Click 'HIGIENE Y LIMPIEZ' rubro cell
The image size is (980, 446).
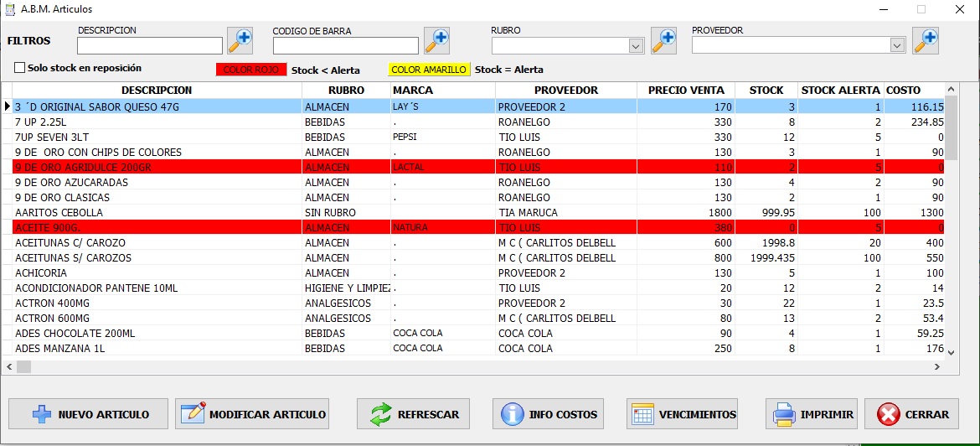(346, 288)
